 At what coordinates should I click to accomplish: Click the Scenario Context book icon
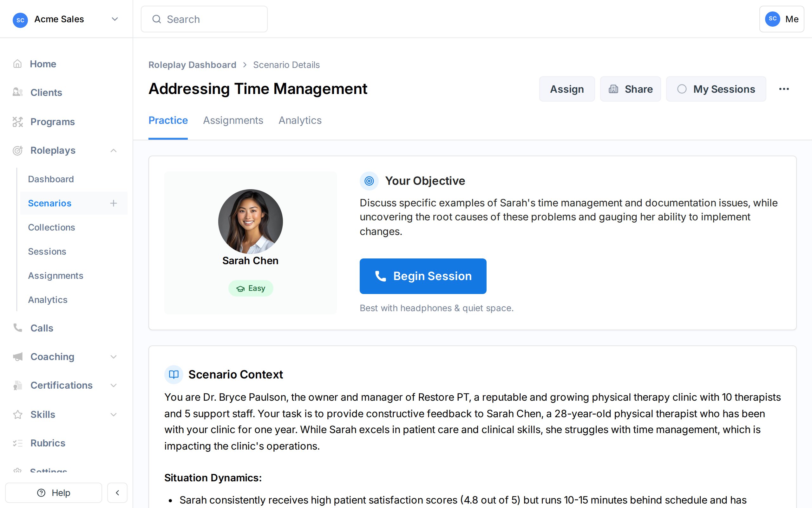[x=174, y=375]
